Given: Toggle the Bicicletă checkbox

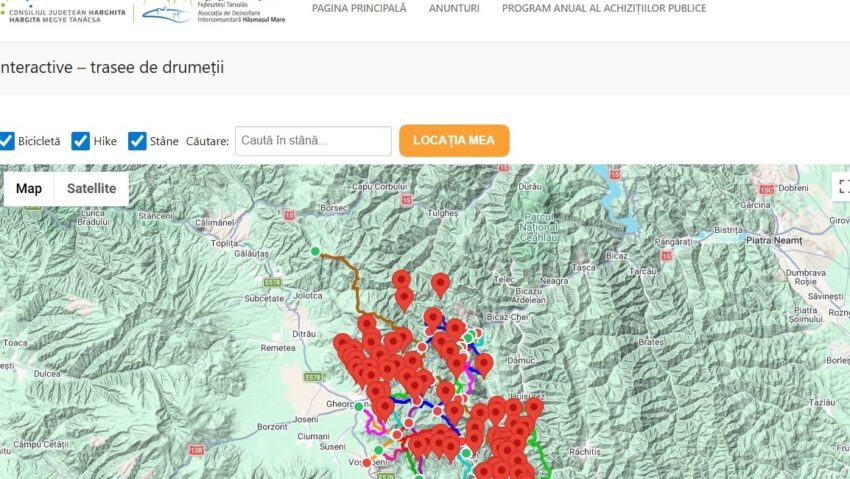Looking at the screenshot, I should coord(6,141).
